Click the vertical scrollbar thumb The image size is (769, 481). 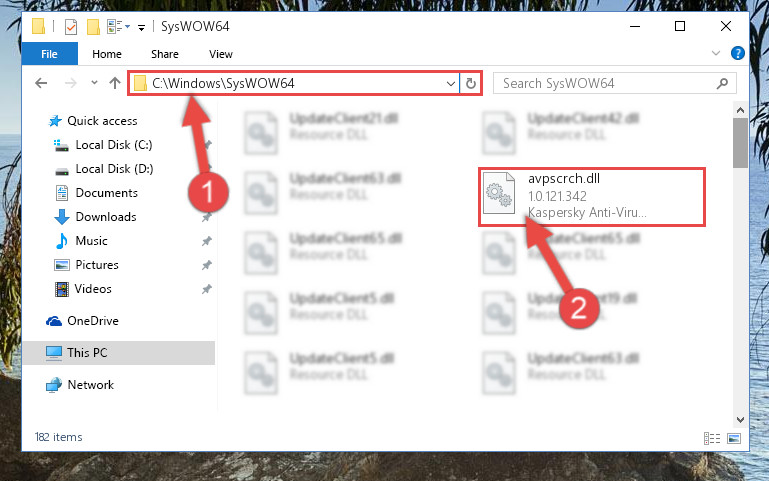coord(740,143)
